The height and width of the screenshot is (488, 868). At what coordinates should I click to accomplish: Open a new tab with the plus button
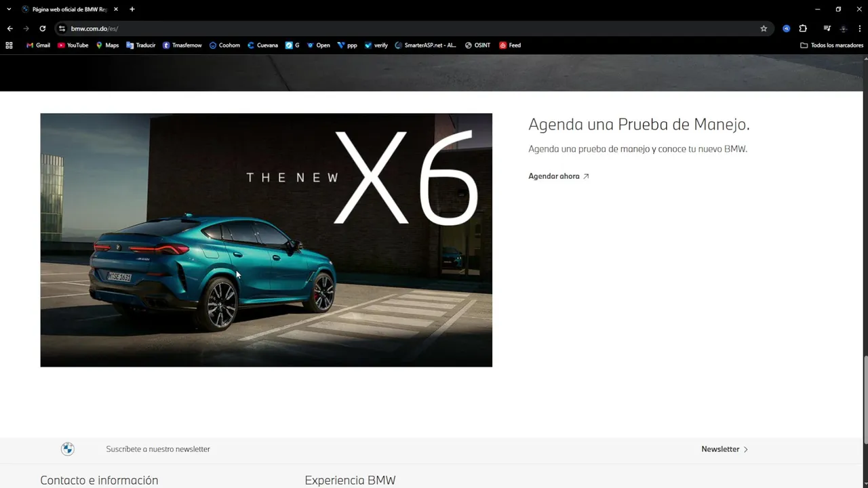coord(132,9)
